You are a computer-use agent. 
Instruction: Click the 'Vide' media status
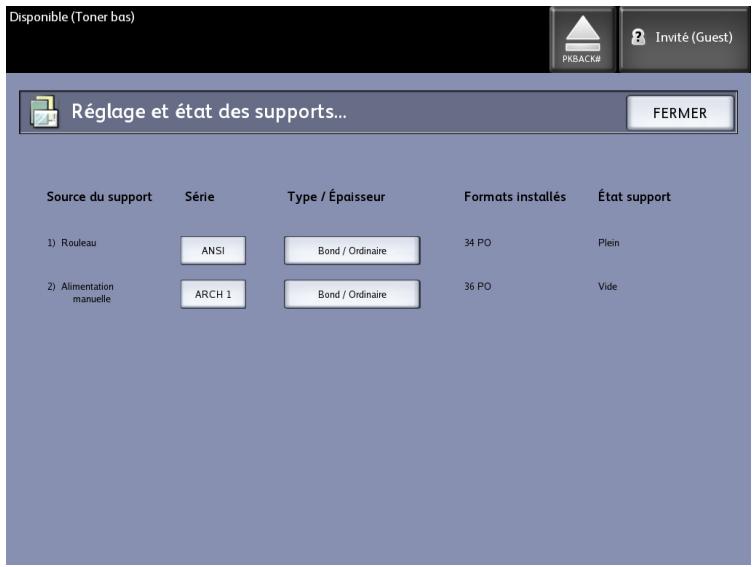click(608, 287)
